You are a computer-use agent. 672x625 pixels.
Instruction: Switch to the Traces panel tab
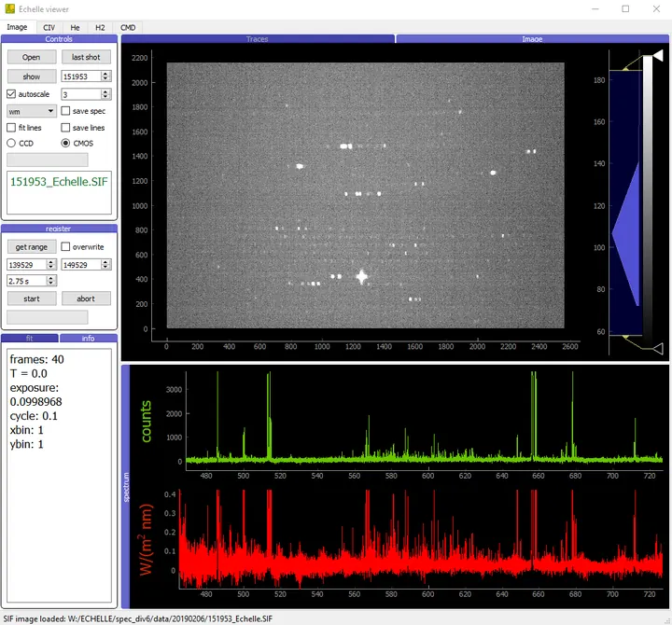[x=258, y=39]
